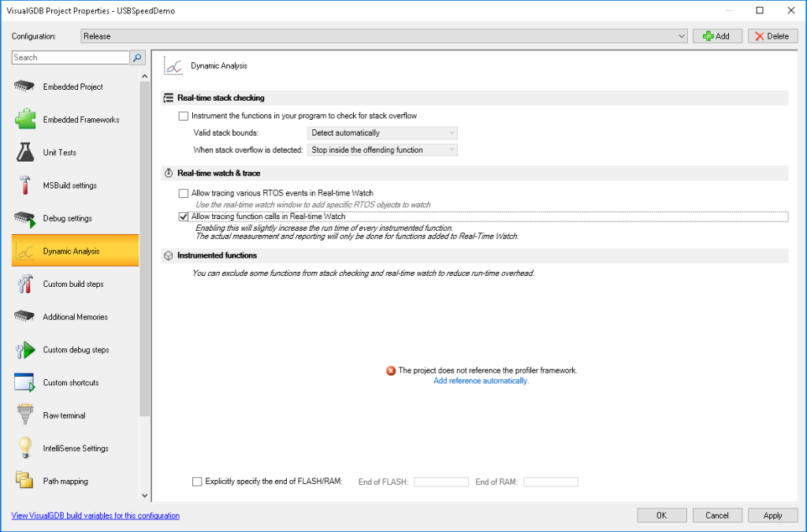Open the Raw terminal settings
Viewport: 807px width, 532px height.
pyautogui.click(x=65, y=415)
